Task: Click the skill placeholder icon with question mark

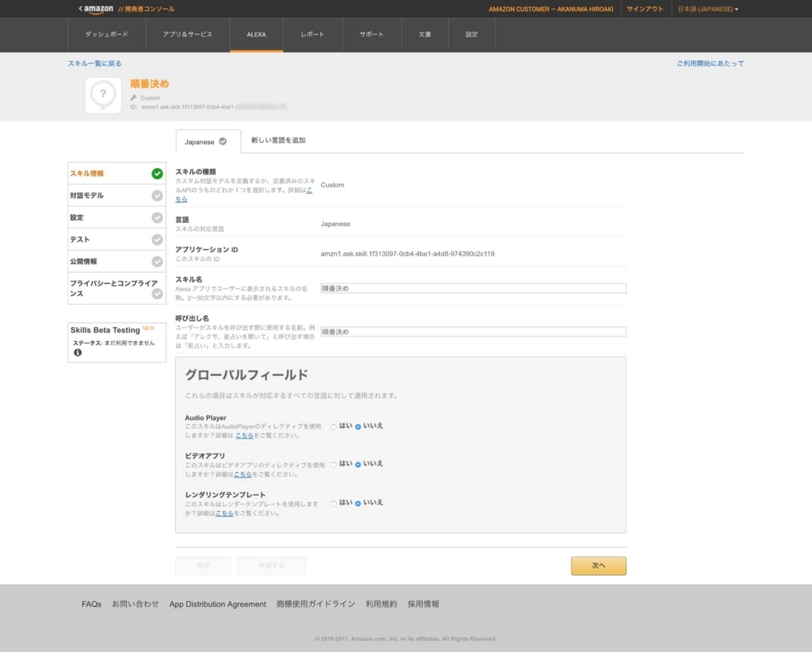Action: (x=103, y=94)
